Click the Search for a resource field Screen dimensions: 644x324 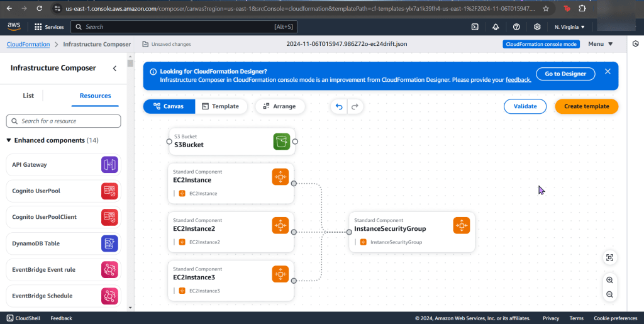coord(64,121)
